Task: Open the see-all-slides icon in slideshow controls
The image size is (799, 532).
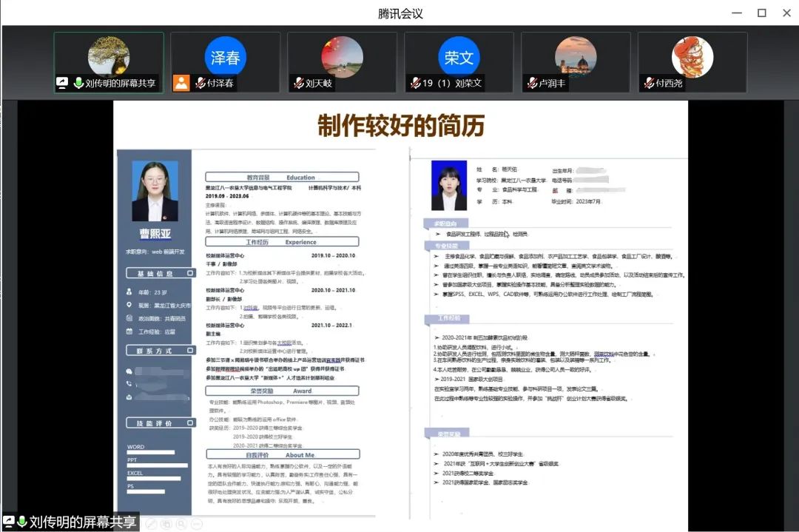Action: click(x=166, y=524)
